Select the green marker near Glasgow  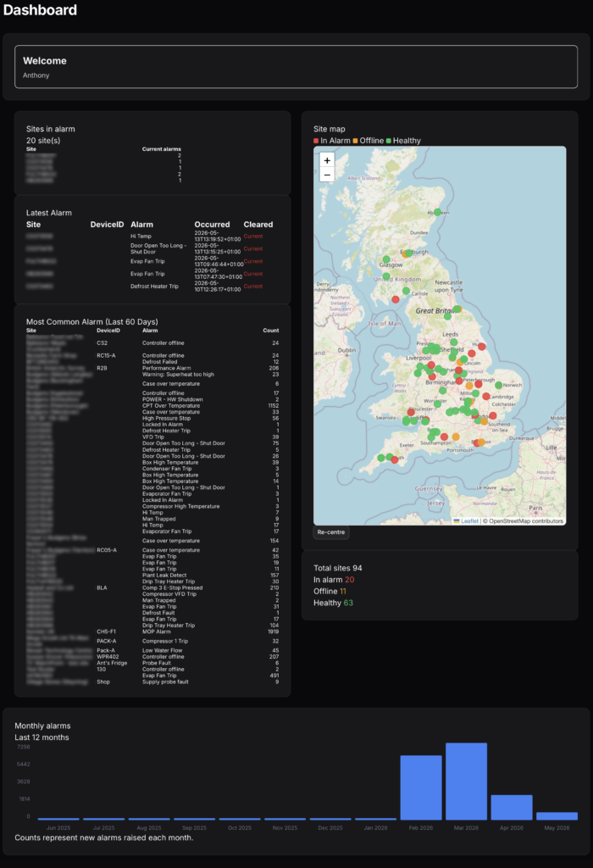click(x=386, y=259)
